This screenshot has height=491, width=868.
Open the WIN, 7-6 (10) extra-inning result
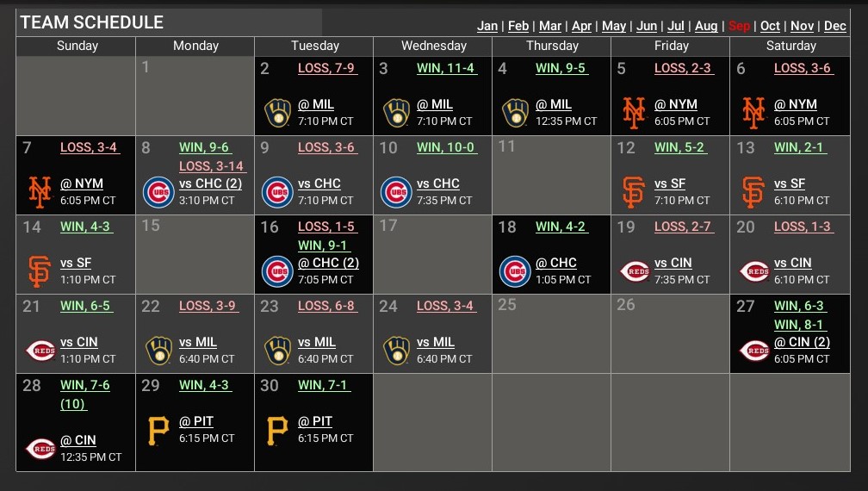[x=84, y=394]
